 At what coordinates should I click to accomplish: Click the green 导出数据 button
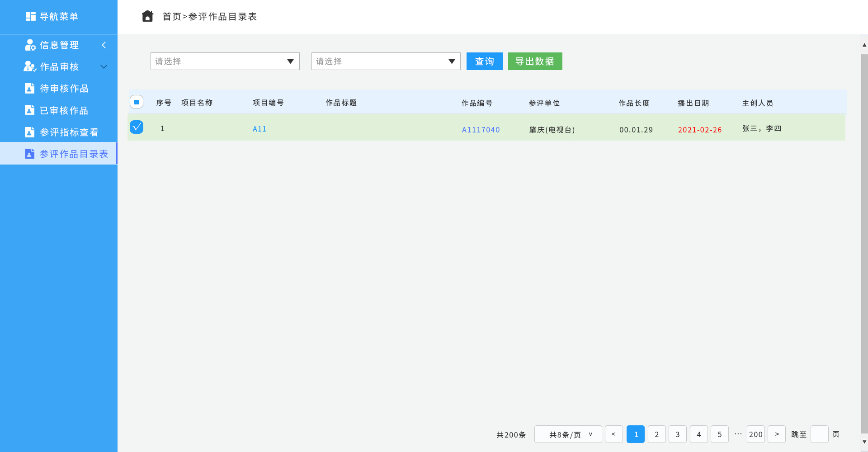point(535,61)
